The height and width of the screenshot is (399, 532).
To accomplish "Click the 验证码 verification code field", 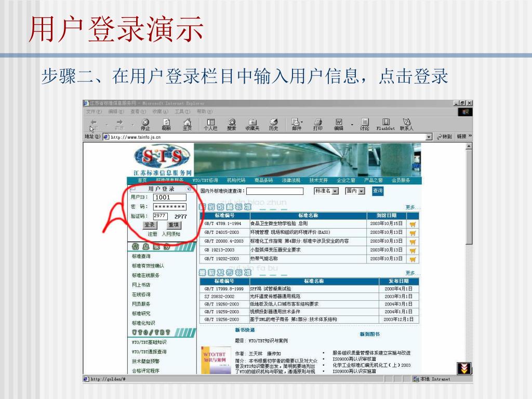I will (161, 216).
